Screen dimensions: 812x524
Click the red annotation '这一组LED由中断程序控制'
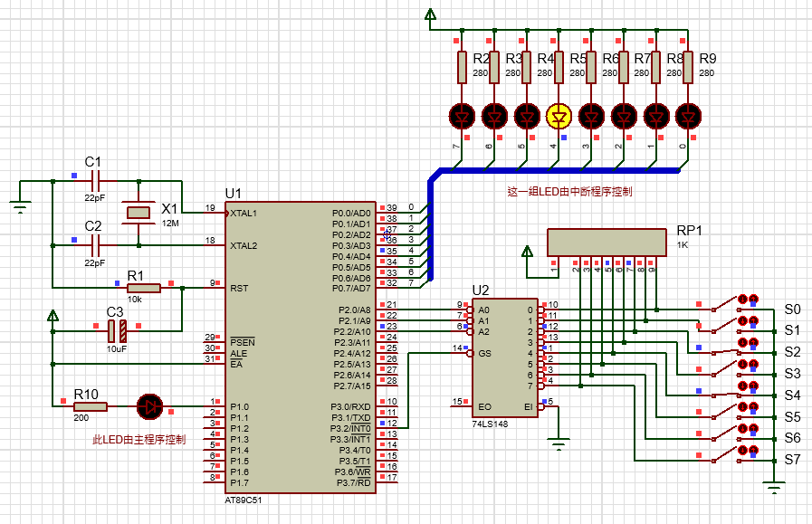pos(569,192)
